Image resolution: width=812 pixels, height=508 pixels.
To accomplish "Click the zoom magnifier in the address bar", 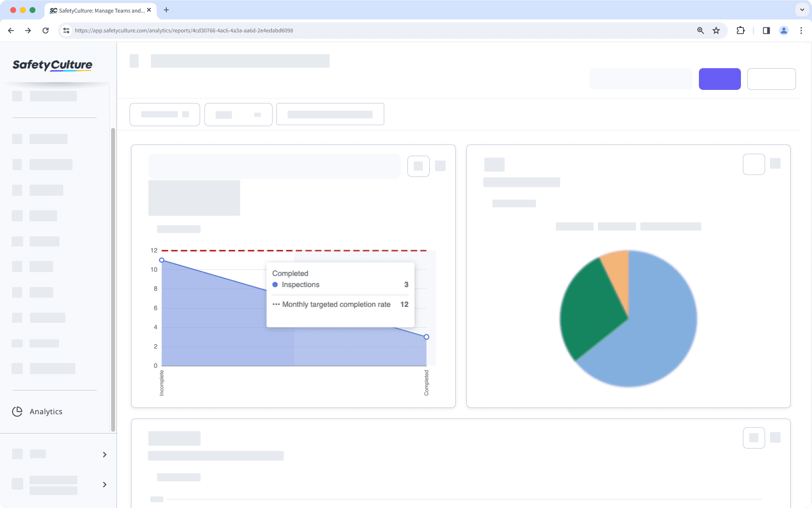I will 700,30.
